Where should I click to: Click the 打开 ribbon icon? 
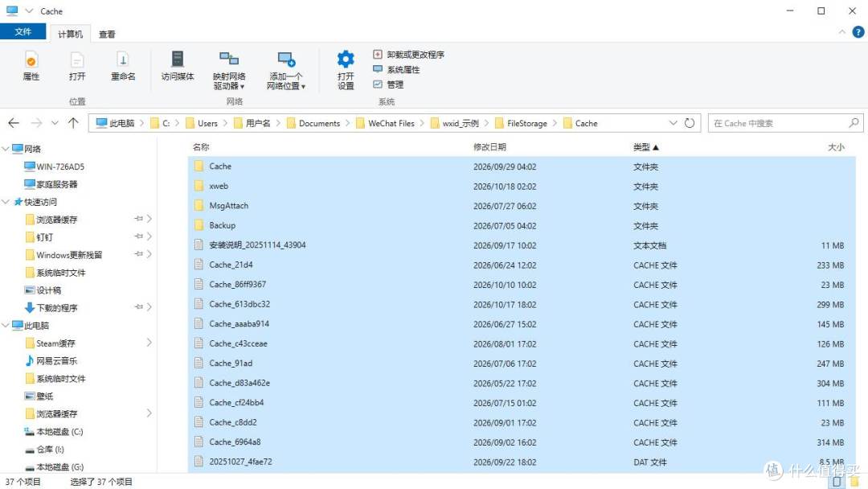point(77,66)
